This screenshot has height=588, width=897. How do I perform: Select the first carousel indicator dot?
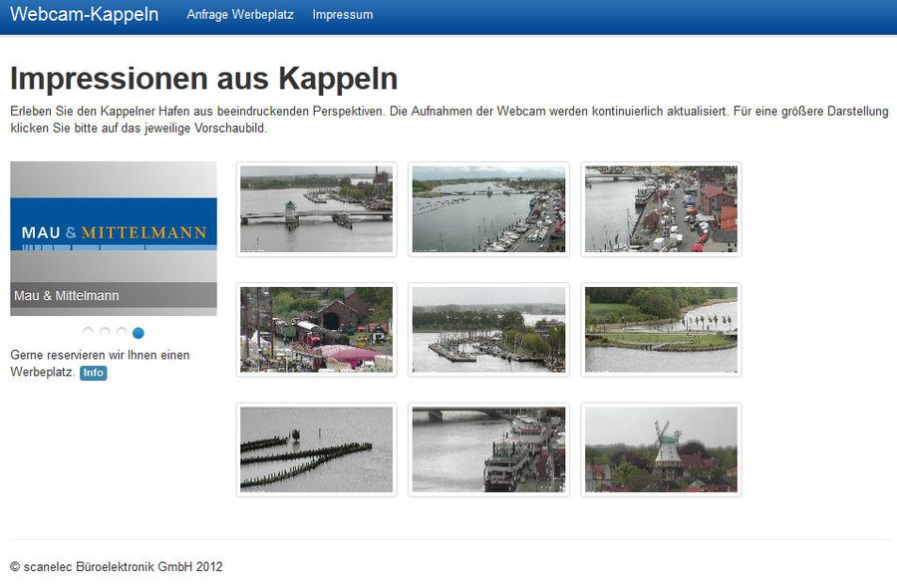tap(88, 333)
